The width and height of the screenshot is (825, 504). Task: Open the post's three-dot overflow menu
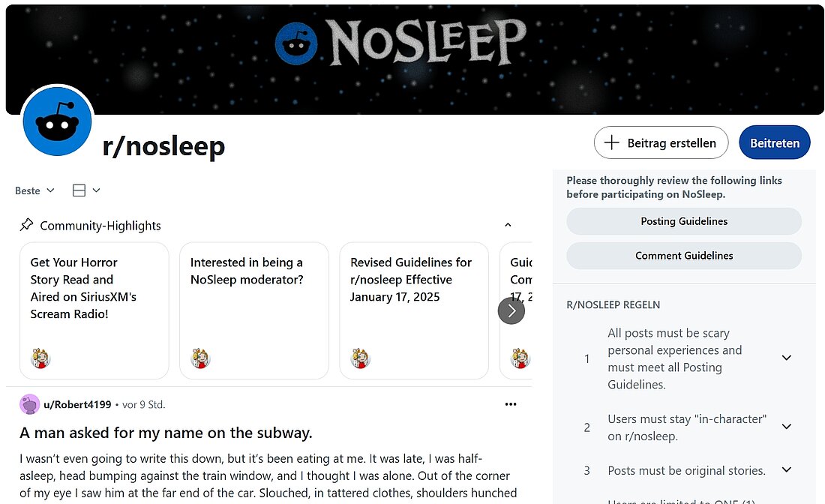tap(511, 403)
